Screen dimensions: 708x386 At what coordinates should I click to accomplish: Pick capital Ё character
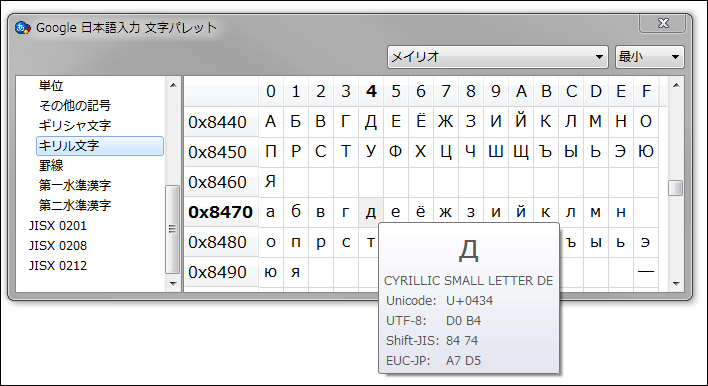(x=421, y=122)
